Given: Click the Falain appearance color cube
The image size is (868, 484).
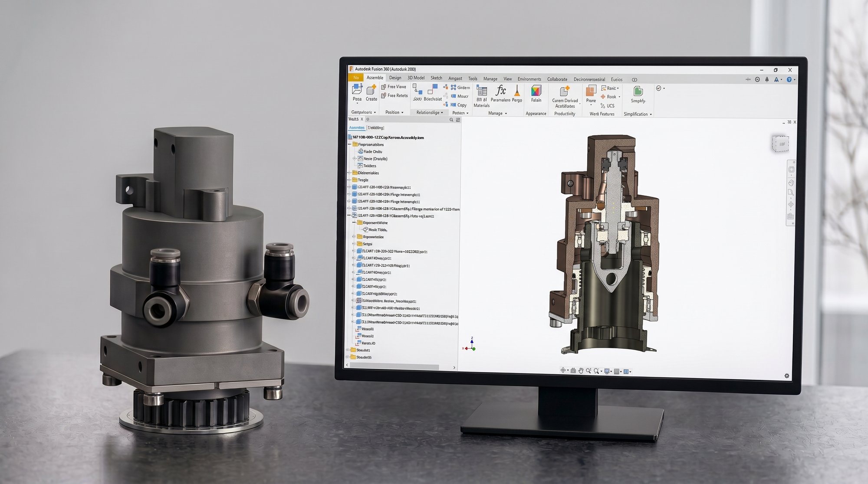Looking at the screenshot, I should point(536,91).
